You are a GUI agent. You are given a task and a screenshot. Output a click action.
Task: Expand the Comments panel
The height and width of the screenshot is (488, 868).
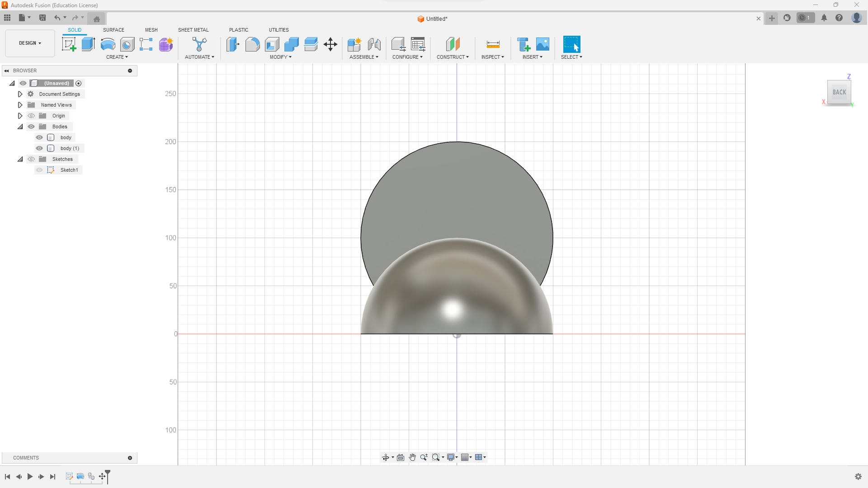(x=130, y=458)
